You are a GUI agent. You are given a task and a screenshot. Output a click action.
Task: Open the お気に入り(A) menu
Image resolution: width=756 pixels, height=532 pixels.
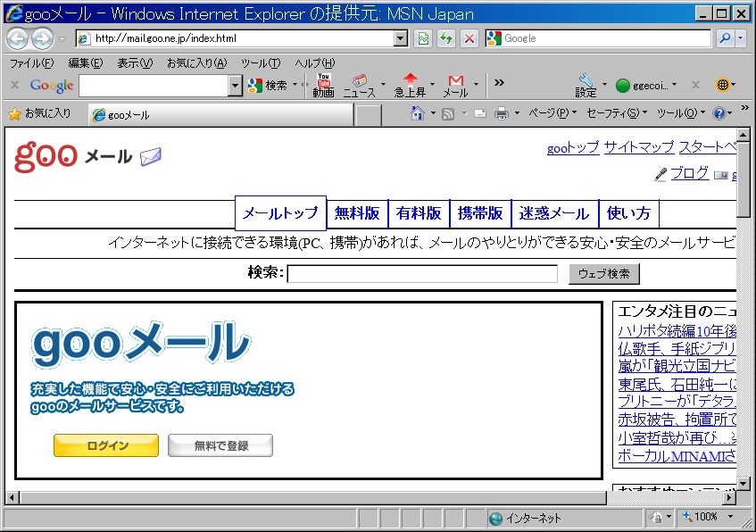[196, 63]
